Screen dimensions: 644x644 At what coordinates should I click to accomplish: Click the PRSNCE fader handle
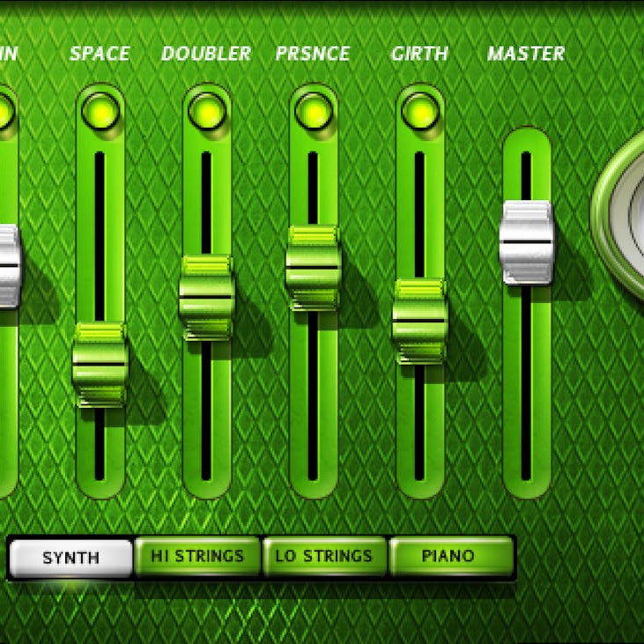pos(314,268)
